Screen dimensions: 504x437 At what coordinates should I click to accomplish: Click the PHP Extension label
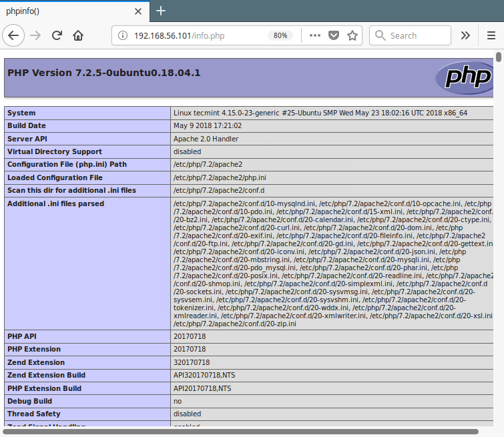click(x=34, y=350)
